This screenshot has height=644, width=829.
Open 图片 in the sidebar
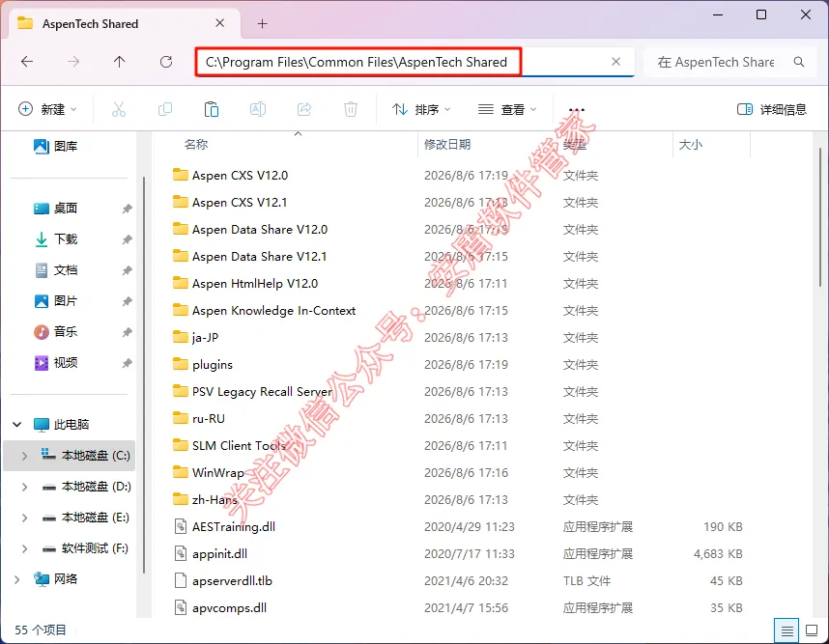point(56,300)
